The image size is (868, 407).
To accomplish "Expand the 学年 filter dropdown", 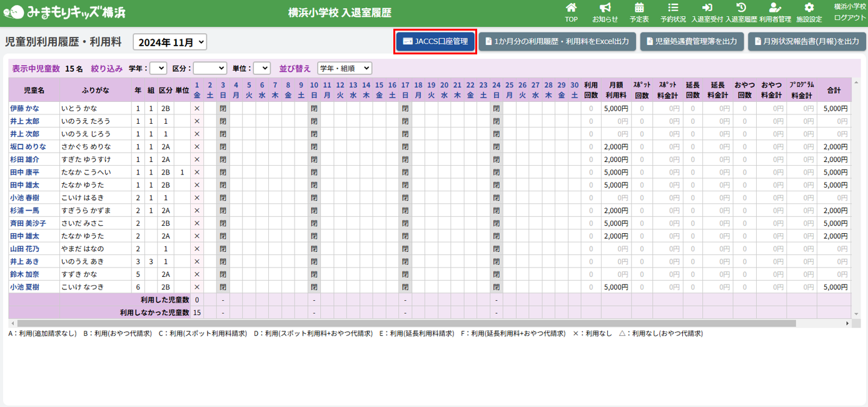I will 158,68.
